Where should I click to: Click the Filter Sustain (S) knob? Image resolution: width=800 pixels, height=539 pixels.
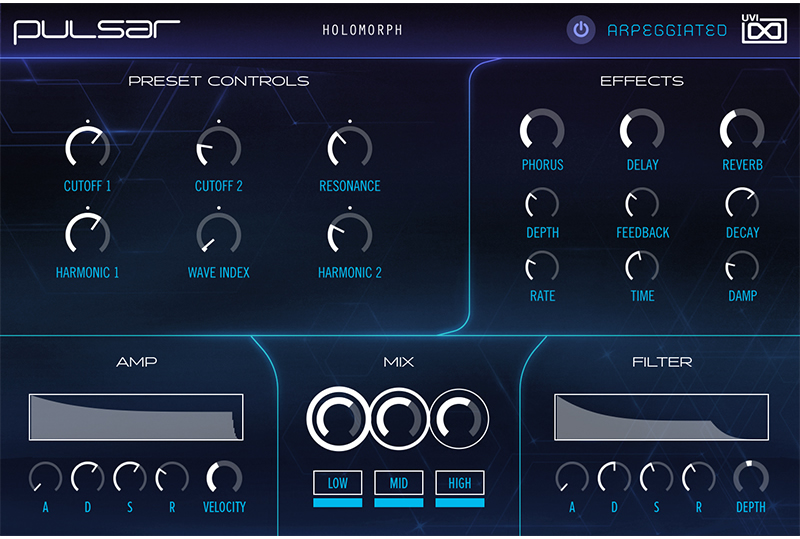click(x=657, y=478)
